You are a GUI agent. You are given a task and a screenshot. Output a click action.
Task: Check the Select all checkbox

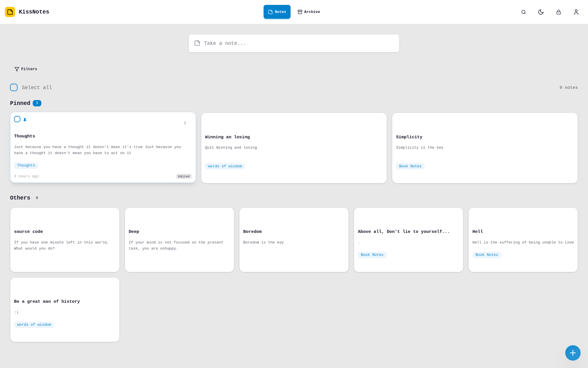(14, 87)
